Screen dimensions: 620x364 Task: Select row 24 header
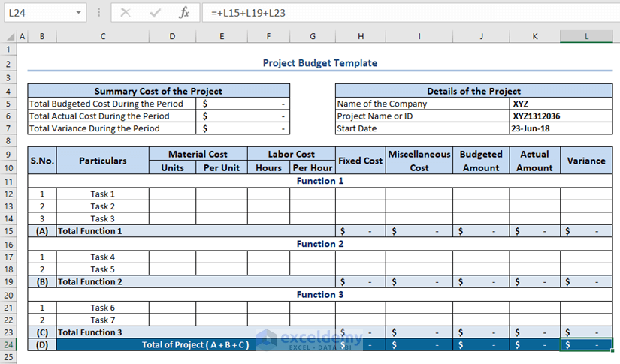(8, 344)
